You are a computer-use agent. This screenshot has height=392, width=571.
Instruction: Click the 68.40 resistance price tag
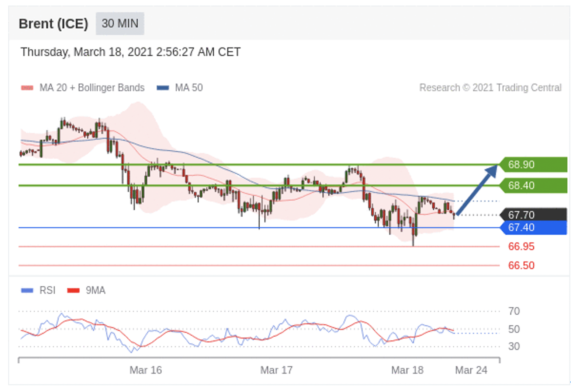coord(533,185)
